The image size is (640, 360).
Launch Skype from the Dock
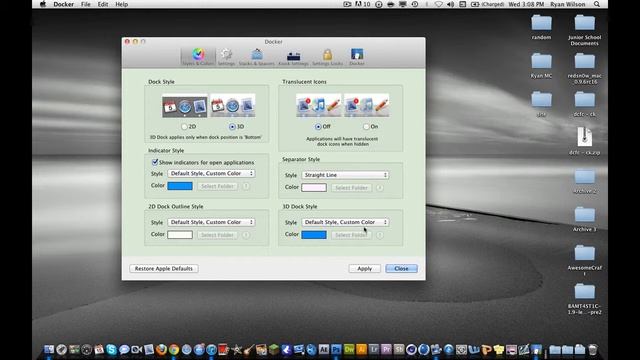tap(111, 349)
